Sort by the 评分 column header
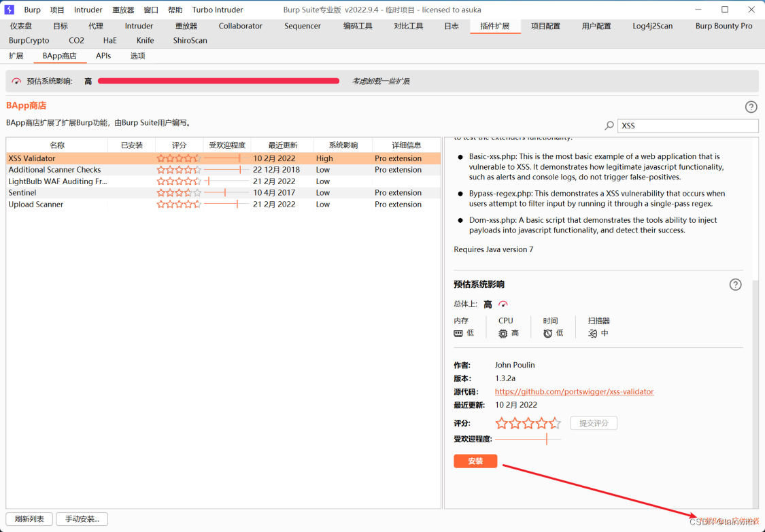The height and width of the screenshot is (532, 765). tap(179, 145)
